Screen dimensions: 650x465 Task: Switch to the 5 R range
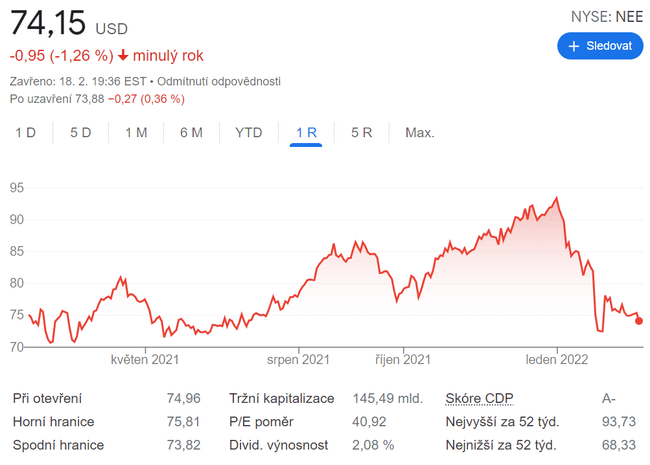point(362,132)
